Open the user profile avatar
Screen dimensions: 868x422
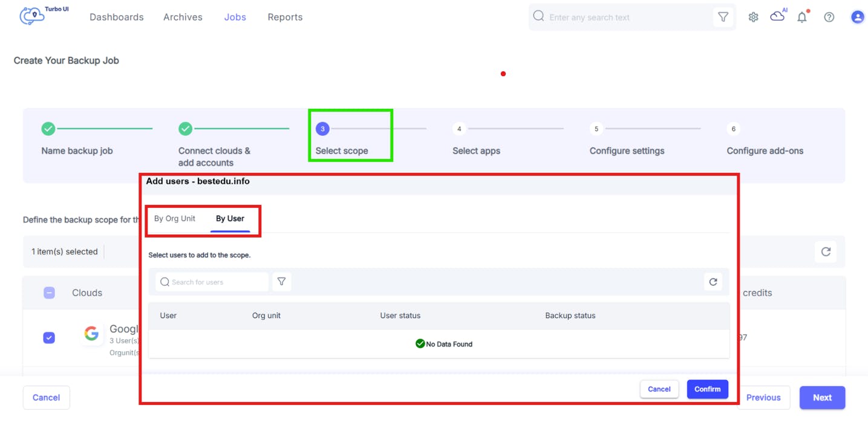click(857, 17)
